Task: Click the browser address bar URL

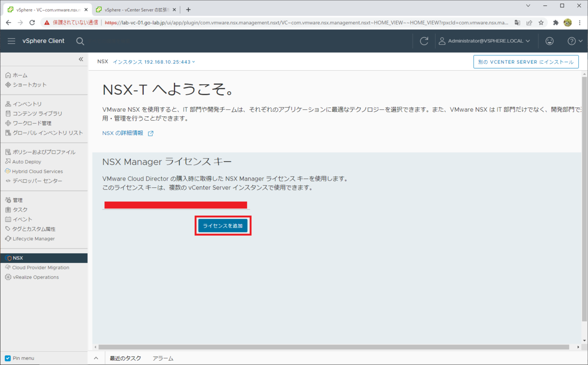Action: (x=307, y=23)
